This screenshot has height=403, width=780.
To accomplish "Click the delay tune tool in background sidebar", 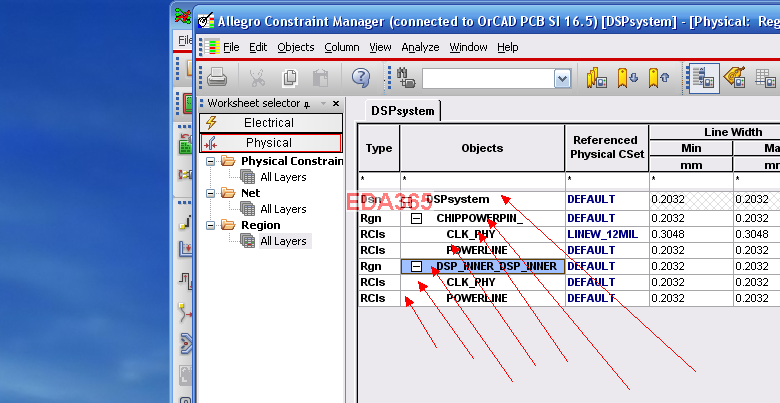I will [x=186, y=281].
